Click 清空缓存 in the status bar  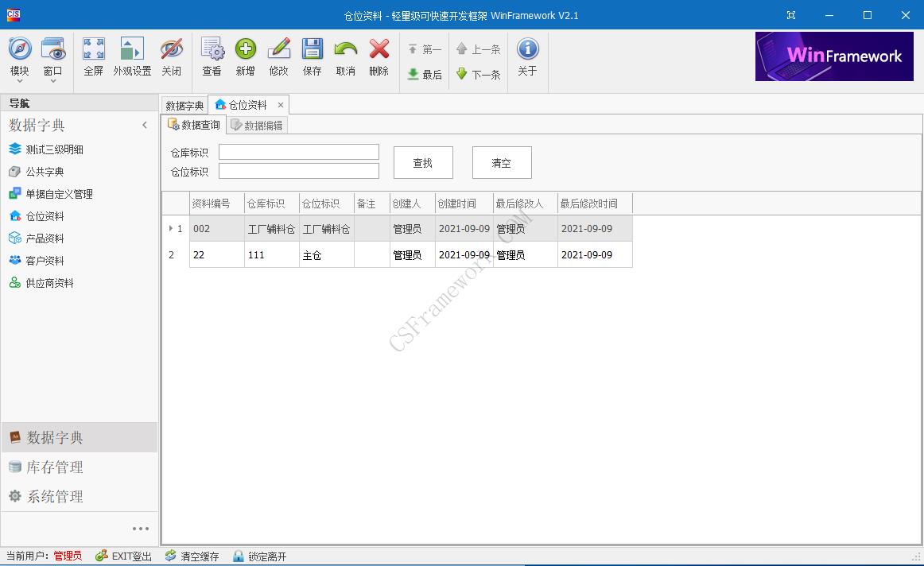tap(192, 556)
